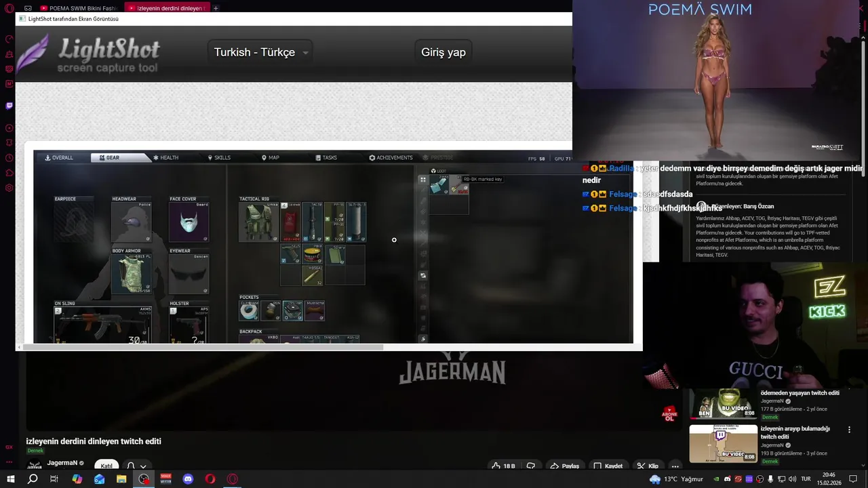This screenshot has width=868, height=488.
Task: Click the LightShot page horizontal scrollbar
Action: 203,347
